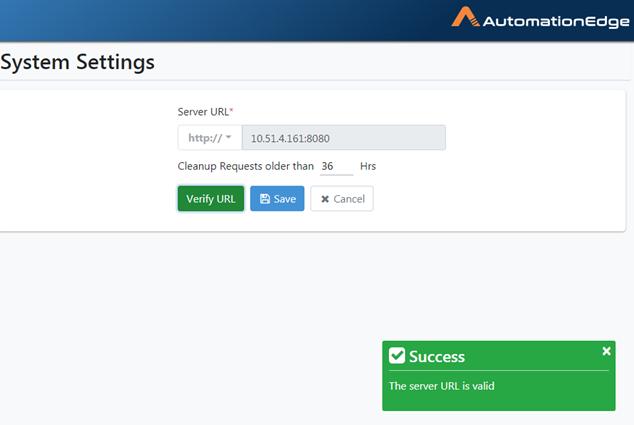The image size is (634, 425).
Task: Click the blue Save button
Action: (x=277, y=199)
